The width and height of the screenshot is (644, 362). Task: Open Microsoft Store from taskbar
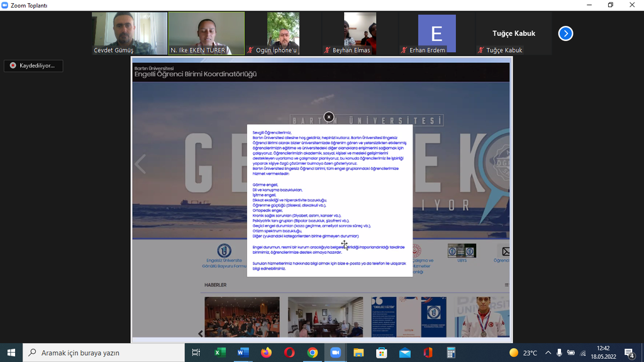coord(382,353)
